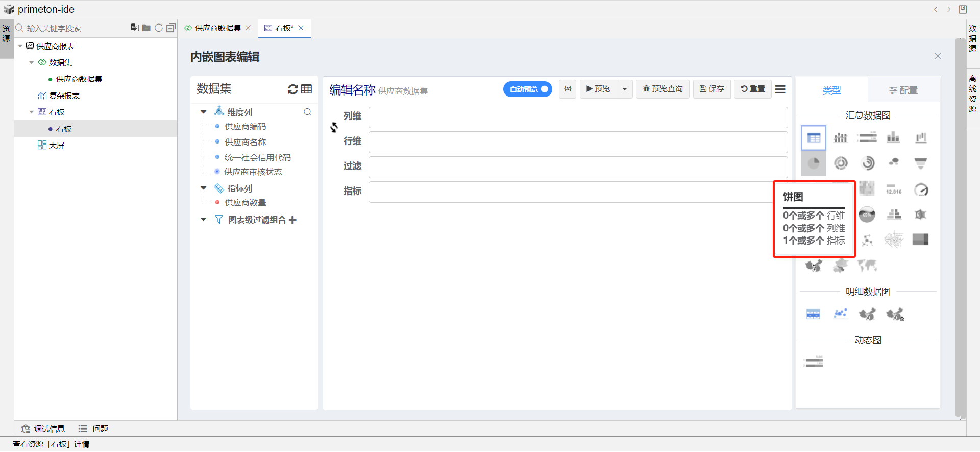This screenshot has width=980, height=452.
Task: Open the dropdown arrow beside 预览 button
Action: [x=625, y=89]
